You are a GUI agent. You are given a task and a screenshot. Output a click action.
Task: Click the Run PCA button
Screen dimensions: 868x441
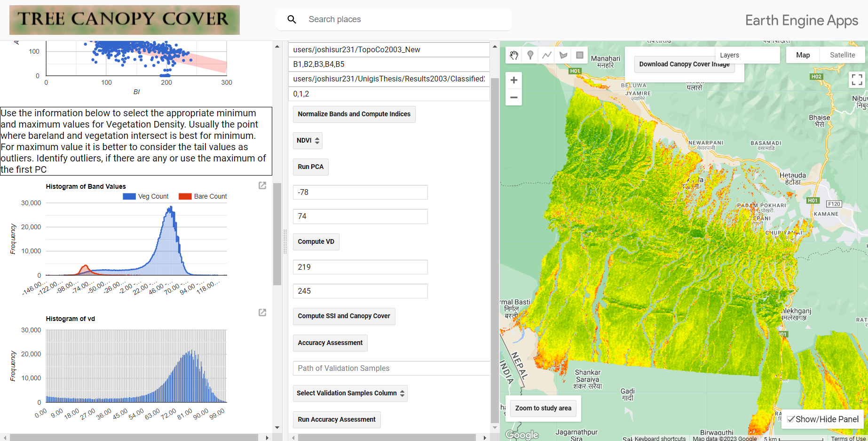point(310,167)
